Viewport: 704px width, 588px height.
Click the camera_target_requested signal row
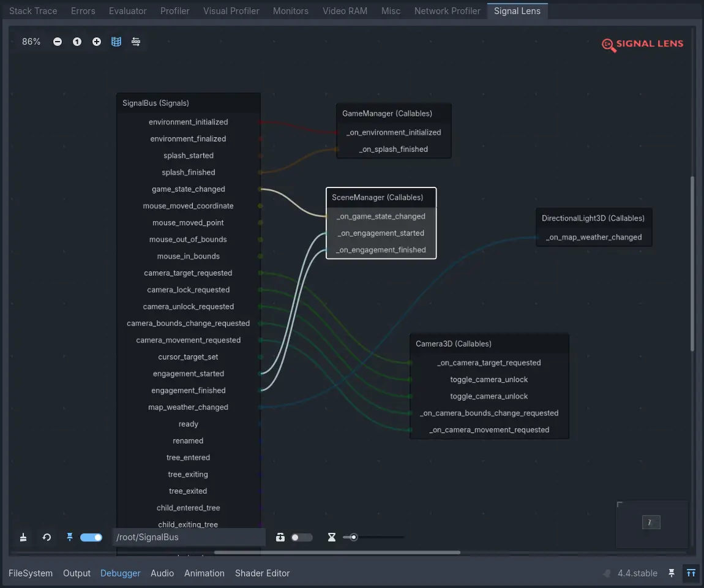pos(189,273)
